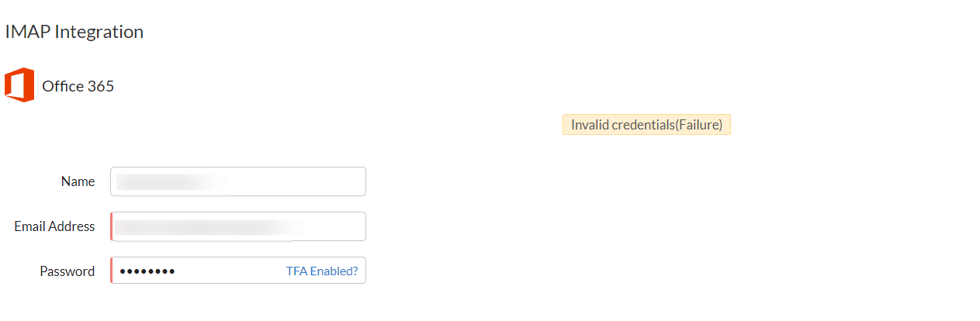Click the masked password dots
Image resolution: width=980 pixels, height=321 pixels.
pos(147,271)
